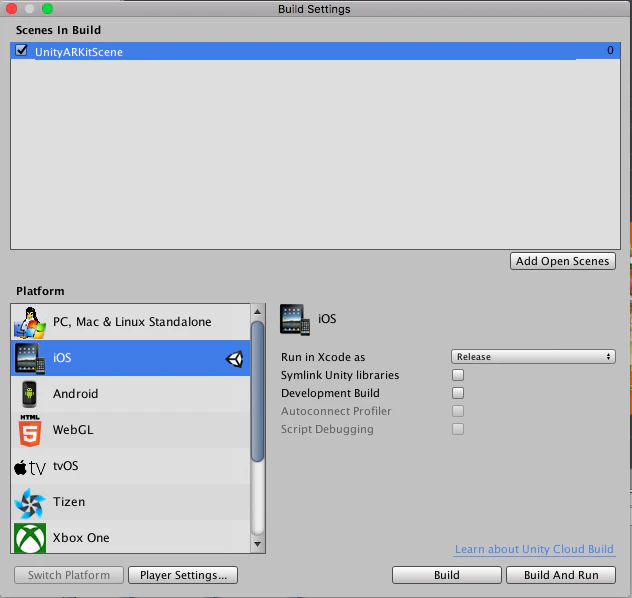Click the Add Open Scenes button
Image resolution: width=632 pixels, height=598 pixels.
563,261
